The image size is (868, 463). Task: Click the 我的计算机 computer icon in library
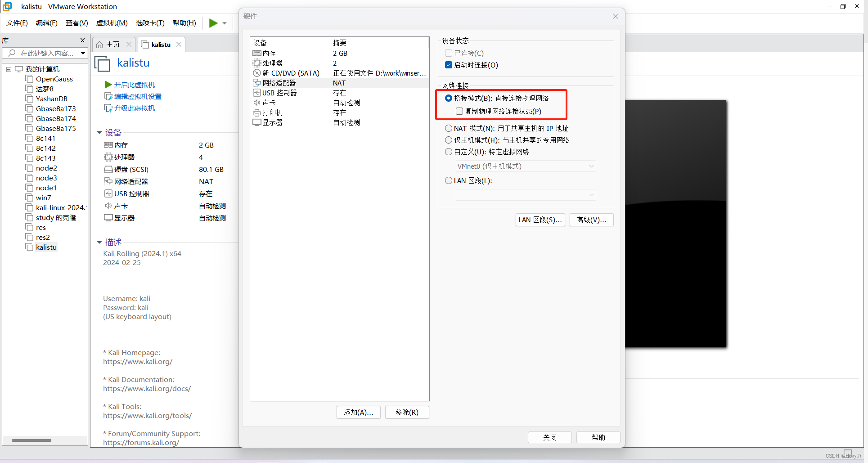[19, 69]
